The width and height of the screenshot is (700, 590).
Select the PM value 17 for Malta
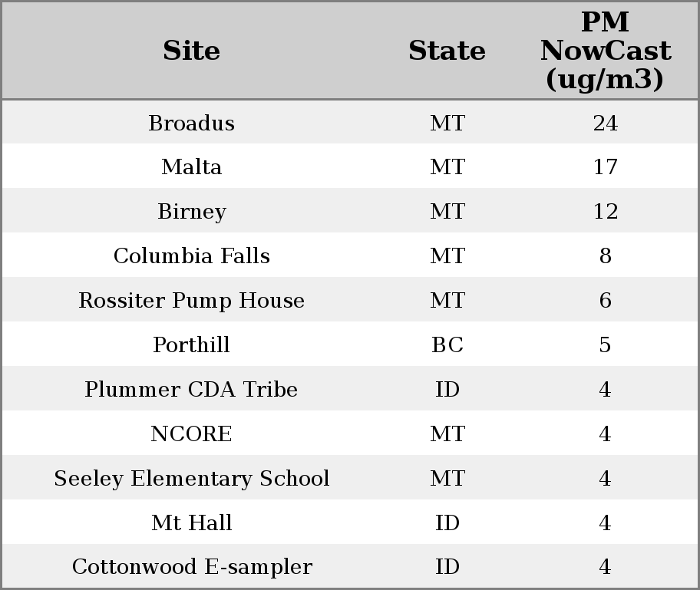tap(605, 167)
